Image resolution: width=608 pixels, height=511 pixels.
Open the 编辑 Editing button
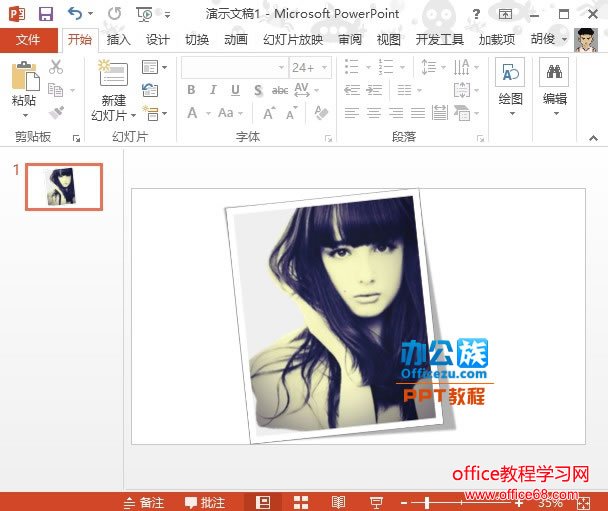click(555, 88)
